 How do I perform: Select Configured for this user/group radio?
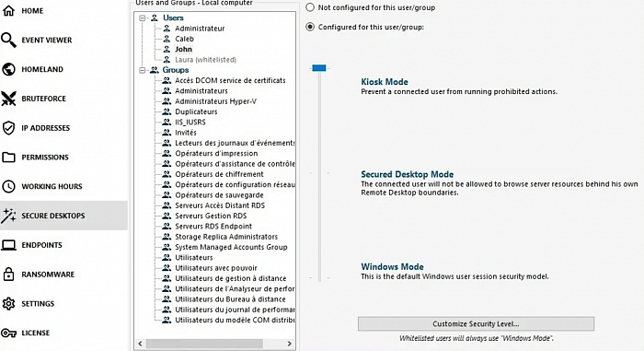coord(310,27)
